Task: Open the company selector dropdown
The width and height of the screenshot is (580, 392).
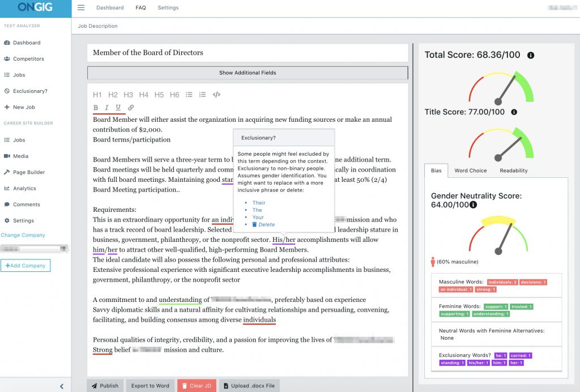Action: (x=34, y=249)
